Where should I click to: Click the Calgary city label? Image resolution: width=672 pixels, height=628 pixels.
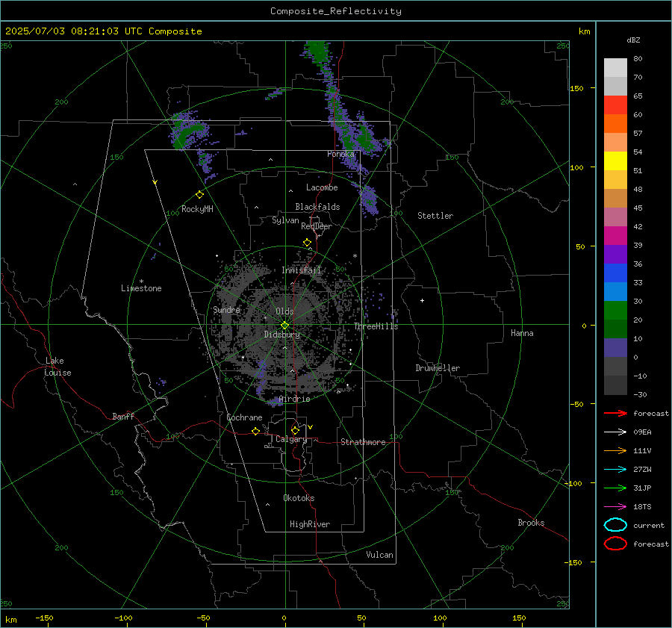click(x=291, y=439)
